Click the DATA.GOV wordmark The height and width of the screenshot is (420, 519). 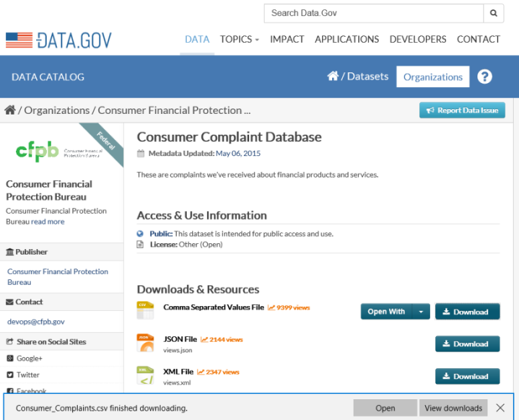point(74,40)
